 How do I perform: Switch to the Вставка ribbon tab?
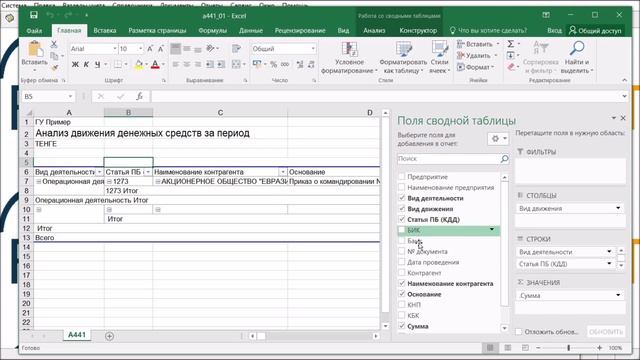104,31
